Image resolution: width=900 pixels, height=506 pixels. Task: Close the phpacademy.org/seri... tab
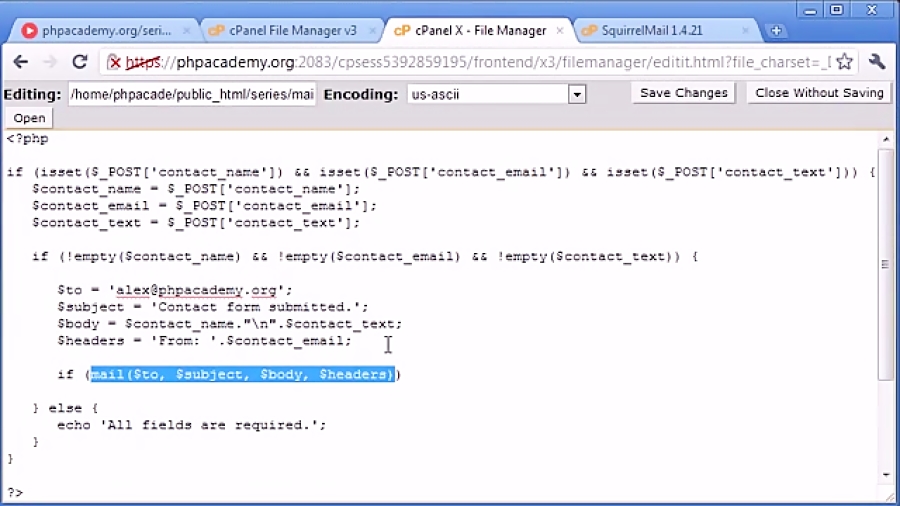point(187,30)
